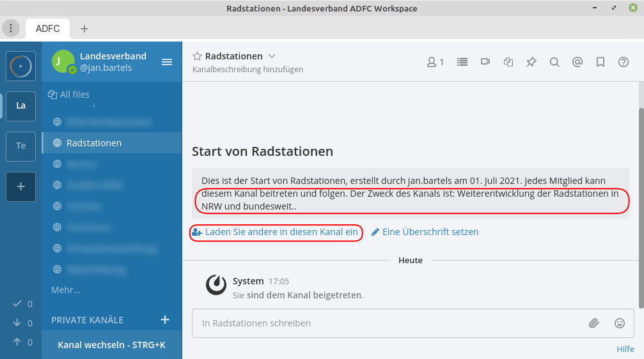The height and width of the screenshot is (359, 644).
Task: Favorite the Radstationen channel with star
Action: [x=198, y=56]
